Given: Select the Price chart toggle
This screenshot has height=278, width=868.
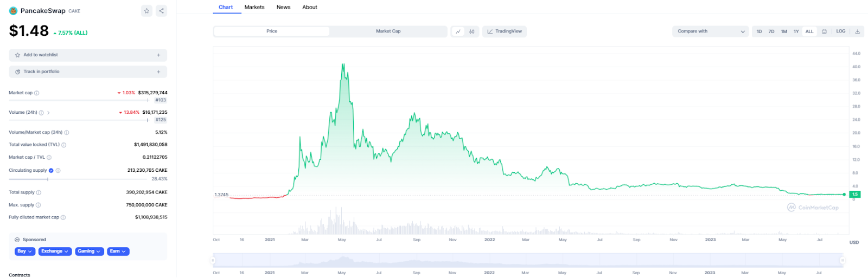Looking at the screenshot, I should [272, 31].
